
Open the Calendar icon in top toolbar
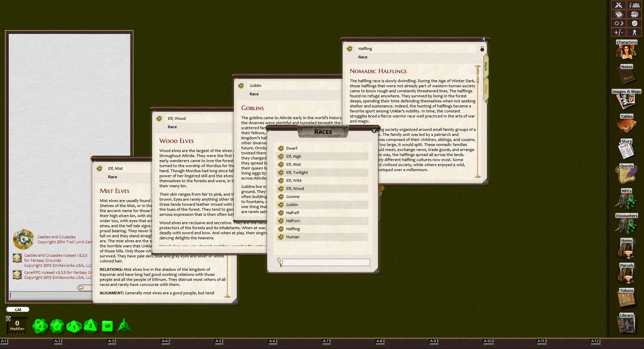tap(619, 14)
